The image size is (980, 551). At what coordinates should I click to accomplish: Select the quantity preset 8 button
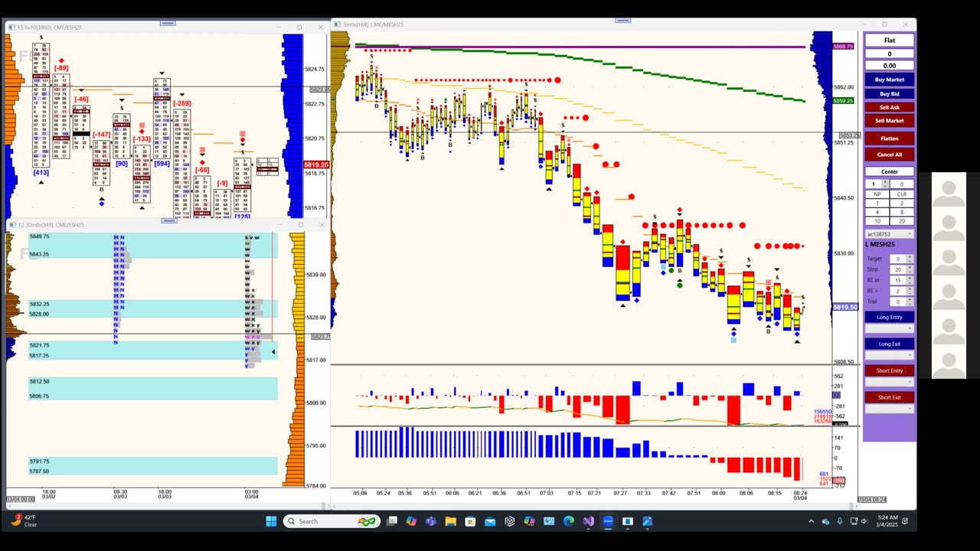coord(901,212)
